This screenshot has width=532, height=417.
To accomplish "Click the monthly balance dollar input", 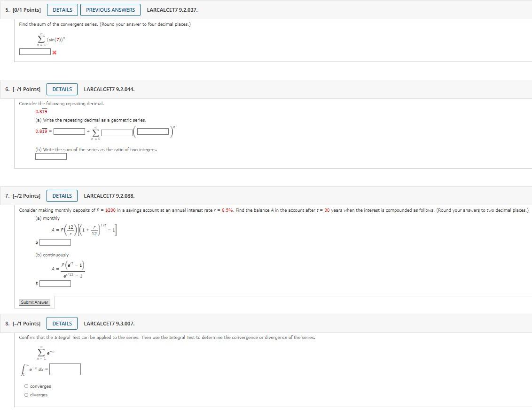I will pyautogui.click(x=55, y=242).
